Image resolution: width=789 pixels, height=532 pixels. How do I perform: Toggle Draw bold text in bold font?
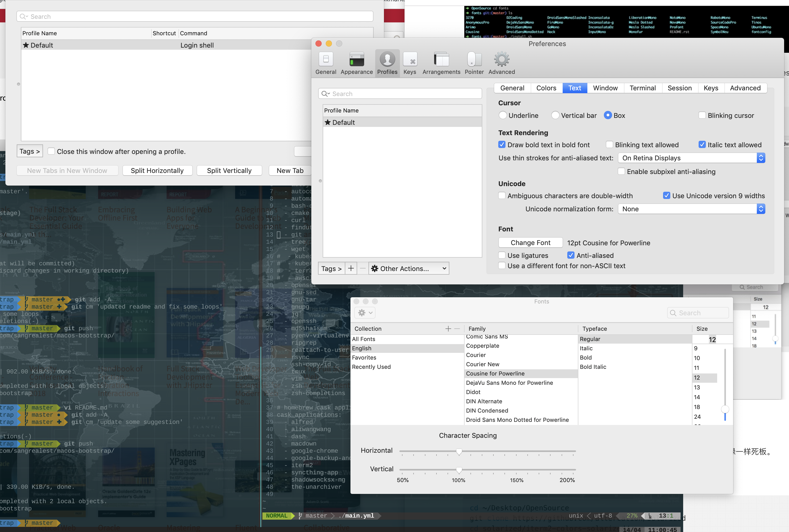(502, 145)
